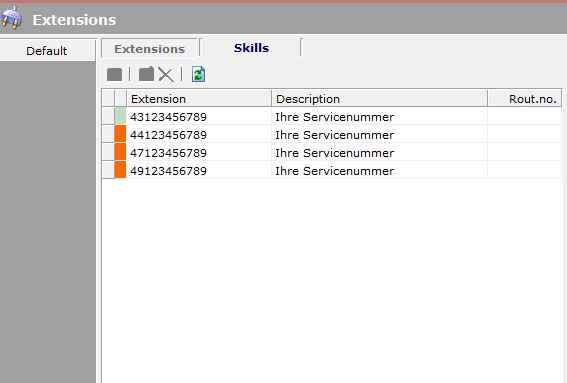Select the Default group in left panel
567x383 pixels.
[47, 51]
